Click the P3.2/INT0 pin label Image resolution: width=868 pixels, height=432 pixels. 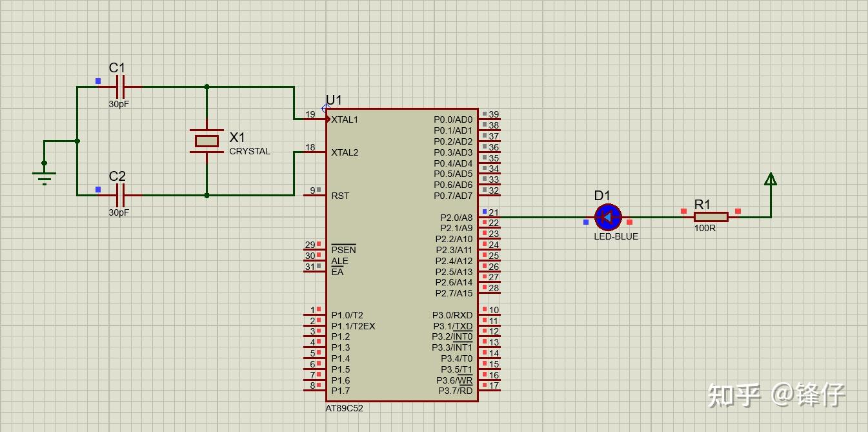(452, 336)
